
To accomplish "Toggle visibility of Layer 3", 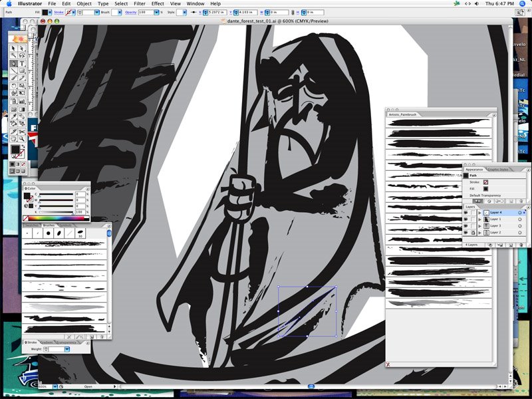I will (x=465, y=226).
